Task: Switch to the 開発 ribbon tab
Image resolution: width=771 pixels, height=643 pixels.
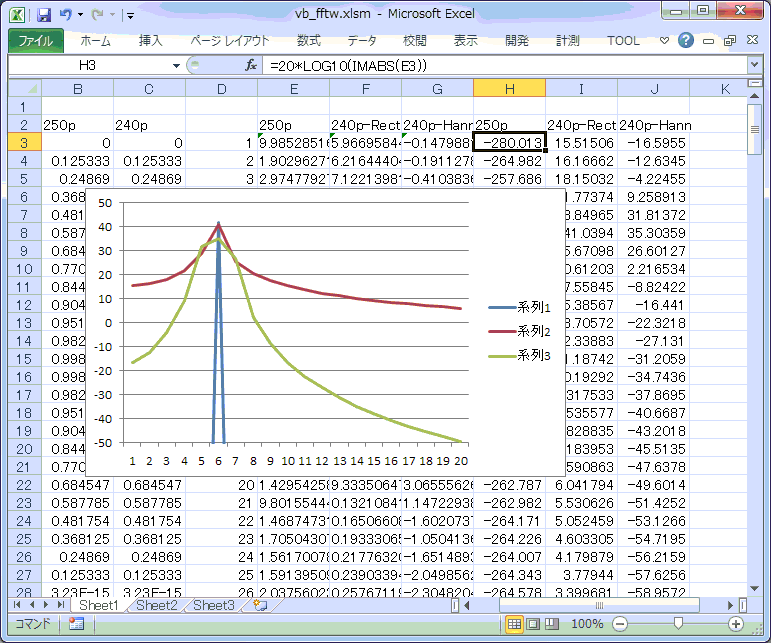Action: click(x=517, y=40)
